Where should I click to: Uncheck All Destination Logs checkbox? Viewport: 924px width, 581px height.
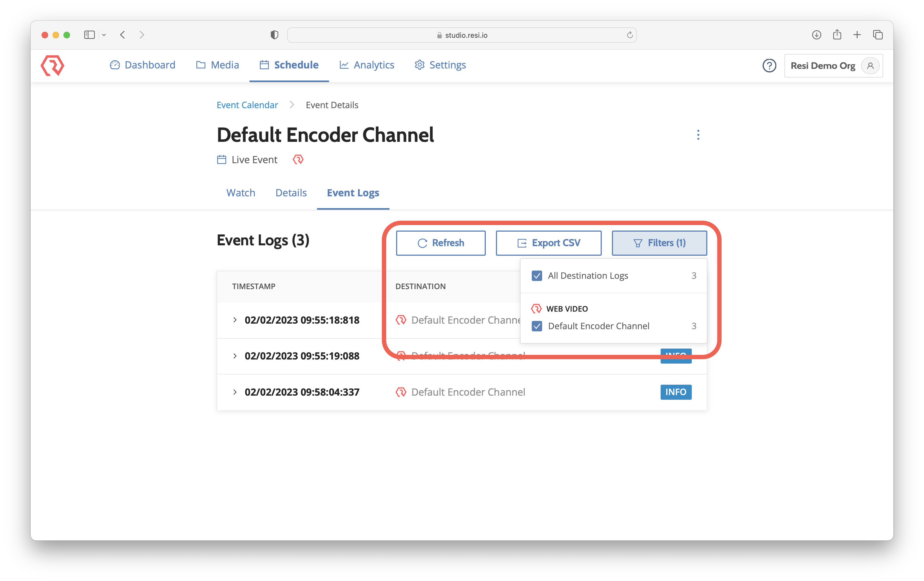(537, 276)
